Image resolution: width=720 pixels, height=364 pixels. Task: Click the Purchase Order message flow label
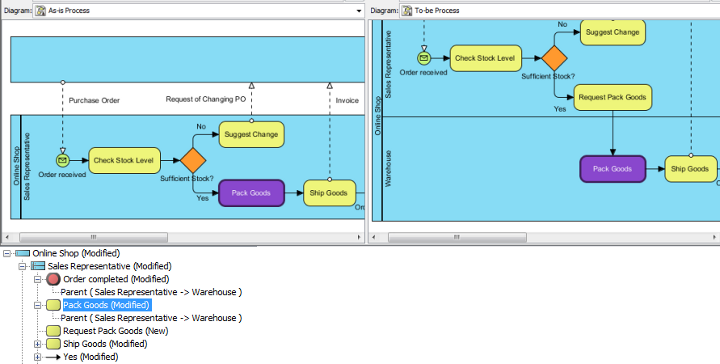pyautogui.click(x=94, y=101)
